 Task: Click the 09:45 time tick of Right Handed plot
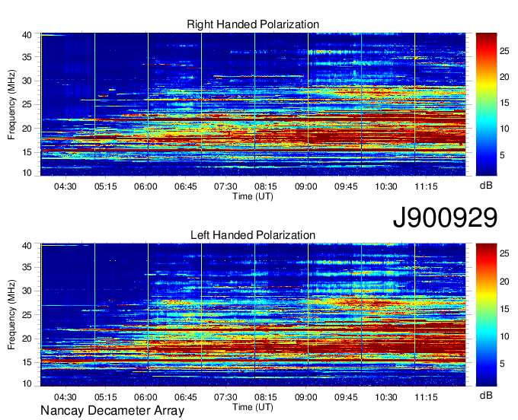coord(346,186)
